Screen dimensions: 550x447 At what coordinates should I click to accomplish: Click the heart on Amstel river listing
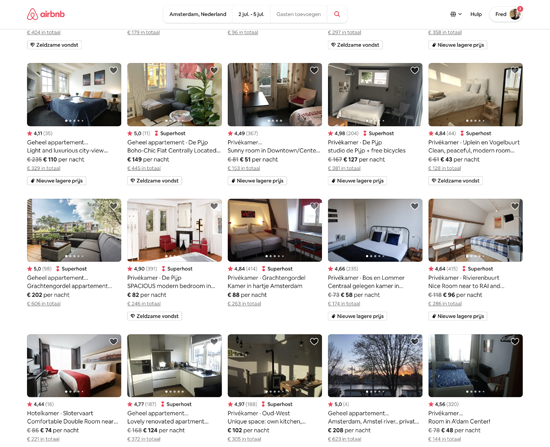click(x=414, y=341)
